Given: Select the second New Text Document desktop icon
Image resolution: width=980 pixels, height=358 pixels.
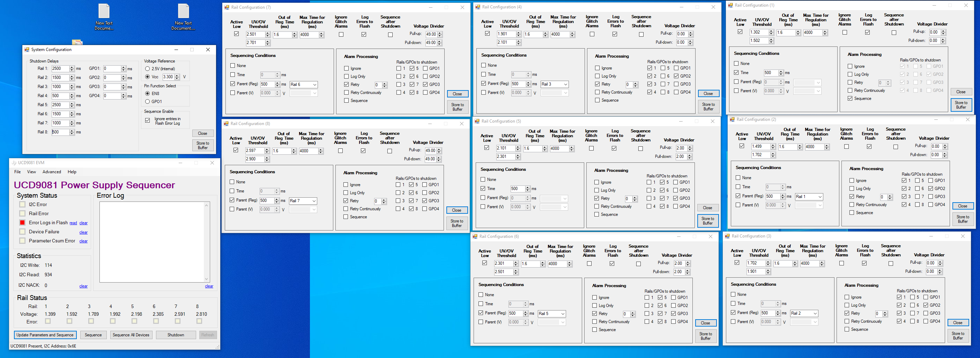Looking at the screenshot, I should [x=183, y=17].
